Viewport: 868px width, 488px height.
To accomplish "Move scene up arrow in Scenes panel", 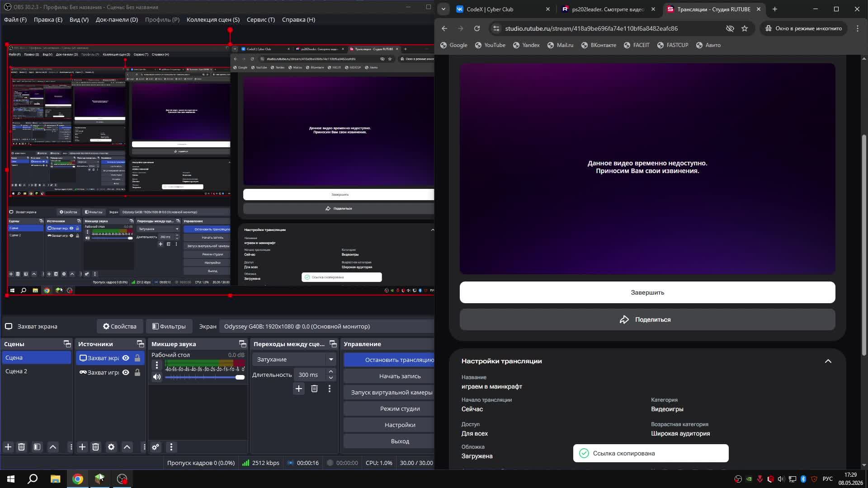I will pyautogui.click(x=53, y=447).
